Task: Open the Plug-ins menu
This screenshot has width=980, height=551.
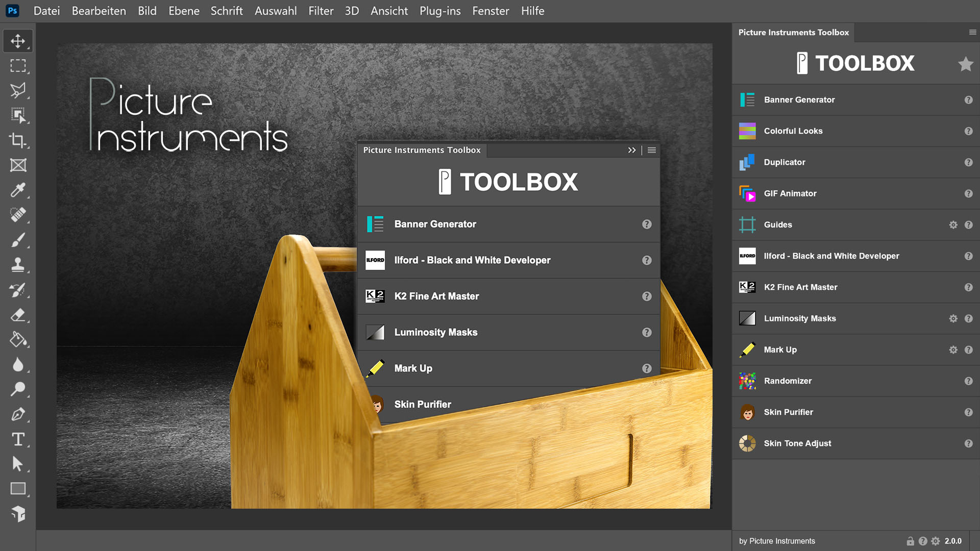Action: tap(440, 11)
